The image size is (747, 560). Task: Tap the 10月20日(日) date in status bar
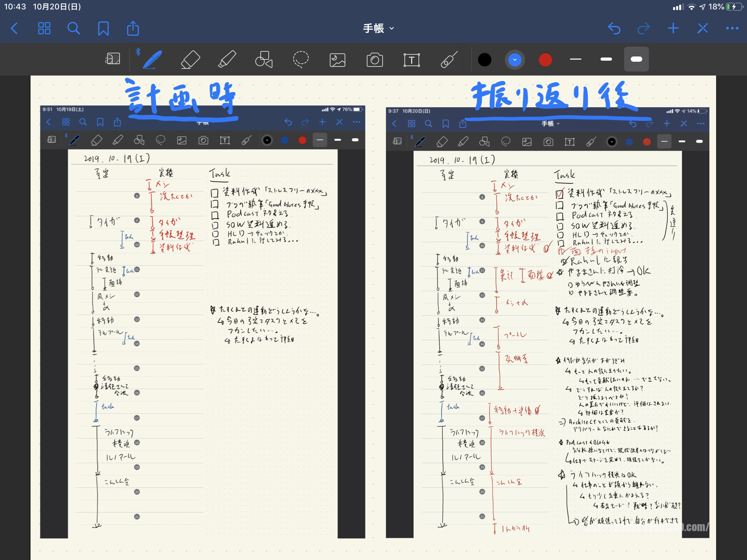pyautogui.click(x=57, y=7)
